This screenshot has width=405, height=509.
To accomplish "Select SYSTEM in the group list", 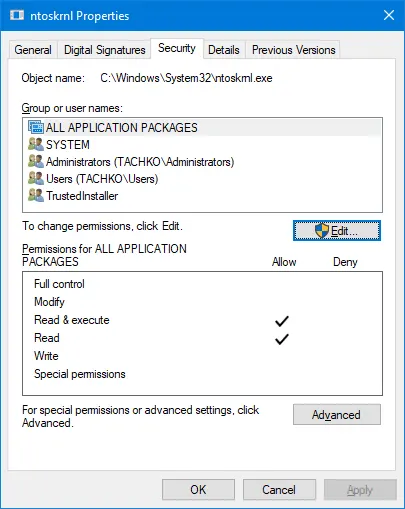I will click(68, 145).
